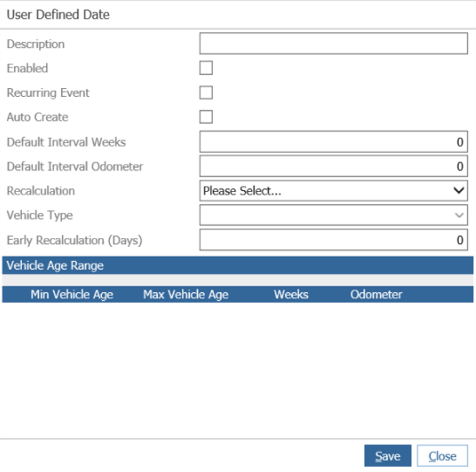Click the Recalculation dropdown arrow
The height and width of the screenshot is (472, 476).
click(x=459, y=190)
